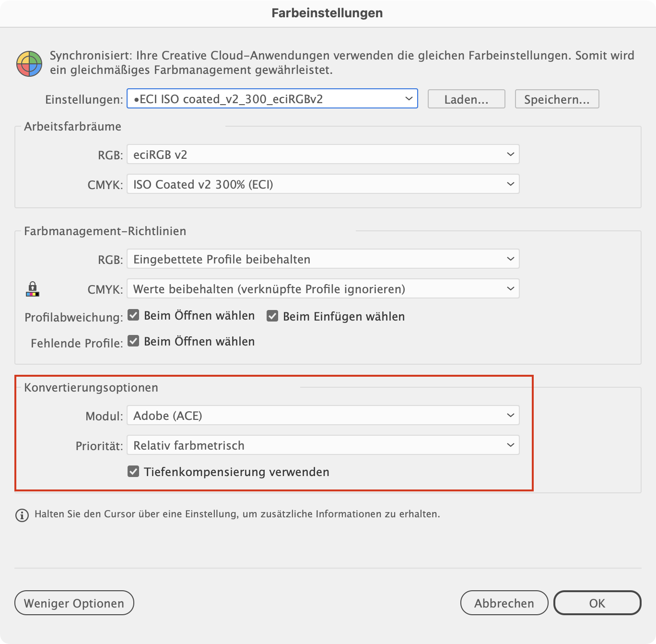Screen dimensions: 656x644
Task: Open Priorität Relativ farbmetrisch dropdown
Action: click(x=323, y=445)
